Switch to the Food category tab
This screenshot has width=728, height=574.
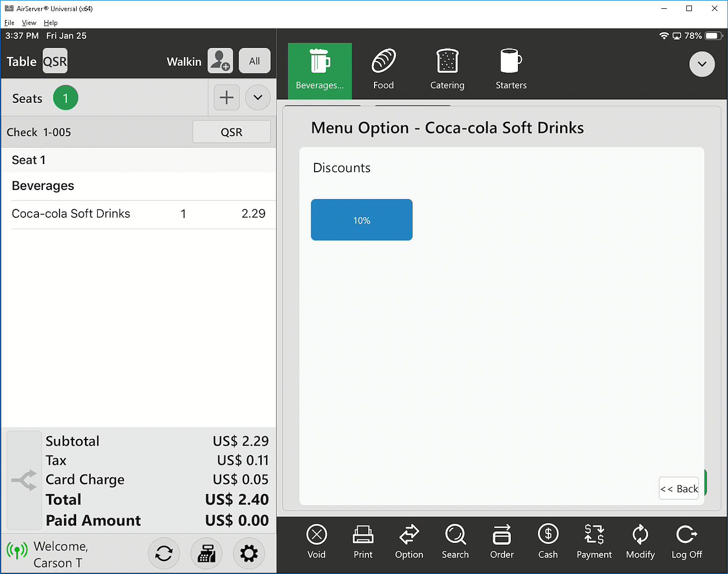tap(383, 71)
